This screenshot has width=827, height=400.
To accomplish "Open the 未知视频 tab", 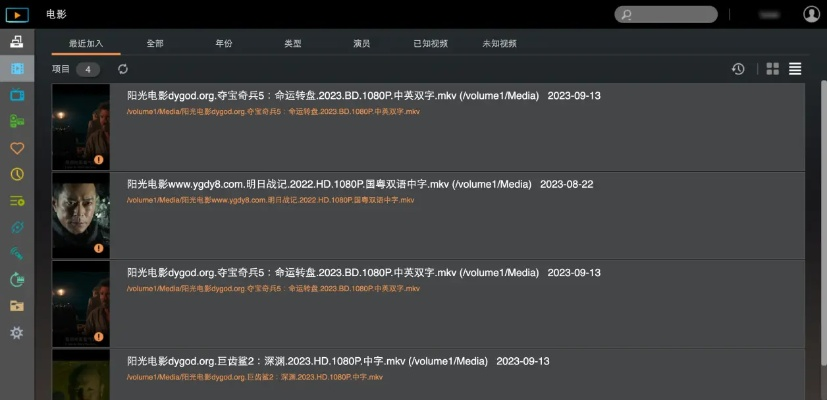I will click(499, 44).
